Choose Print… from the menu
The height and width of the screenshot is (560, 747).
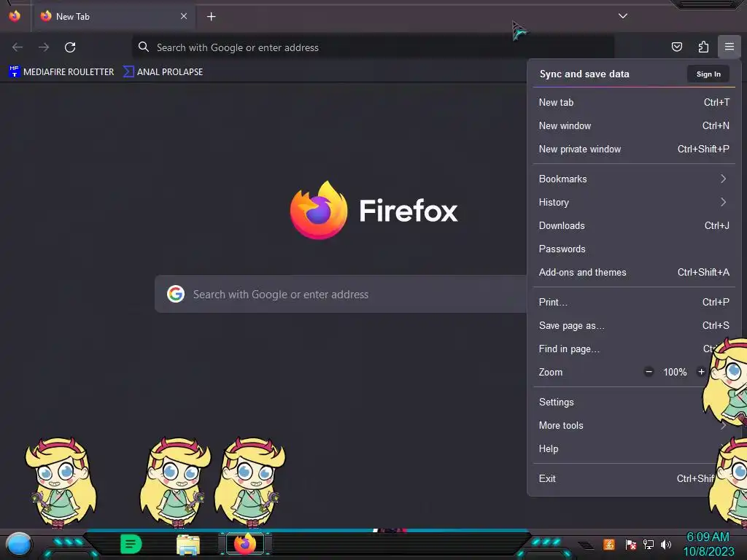(x=634, y=303)
